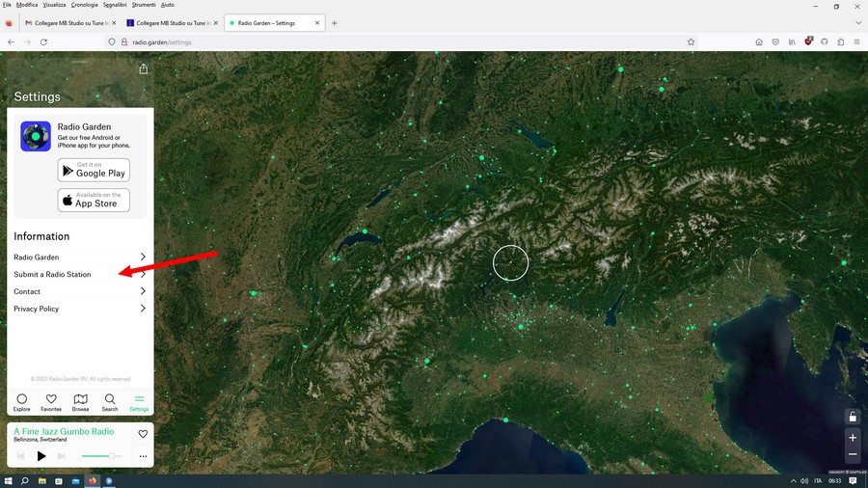Open the library icon in toolbar
Image resolution: width=868 pixels, height=488 pixels.
792,42
